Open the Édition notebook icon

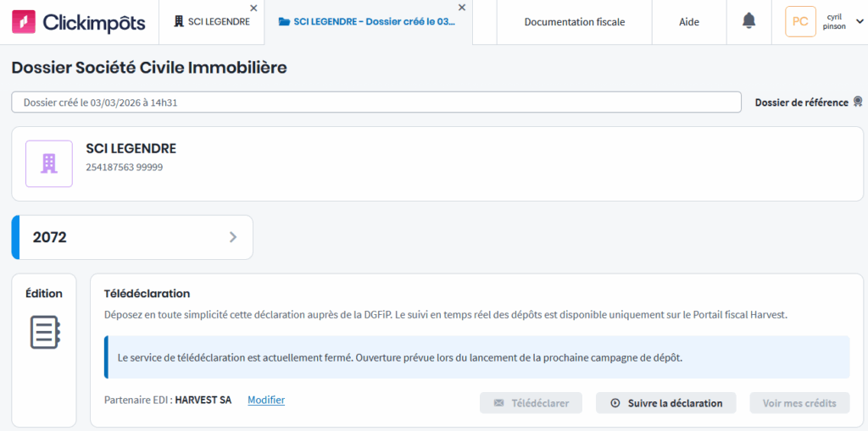coord(44,332)
